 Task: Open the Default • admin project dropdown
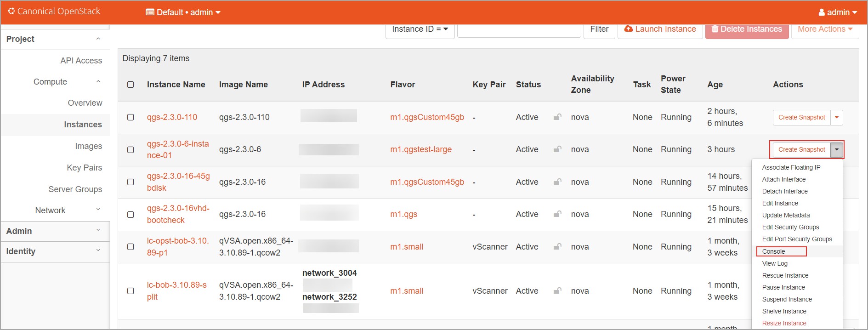[183, 12]
